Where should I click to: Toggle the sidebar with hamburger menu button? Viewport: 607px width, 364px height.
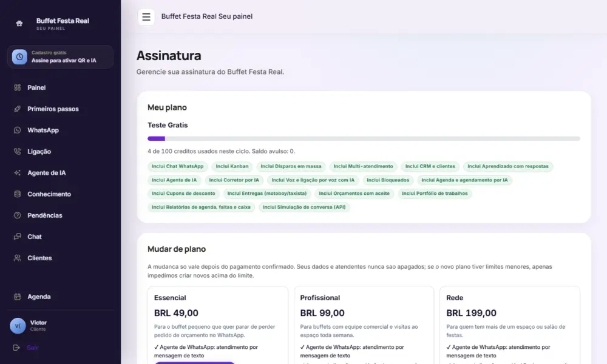point(146,16)
